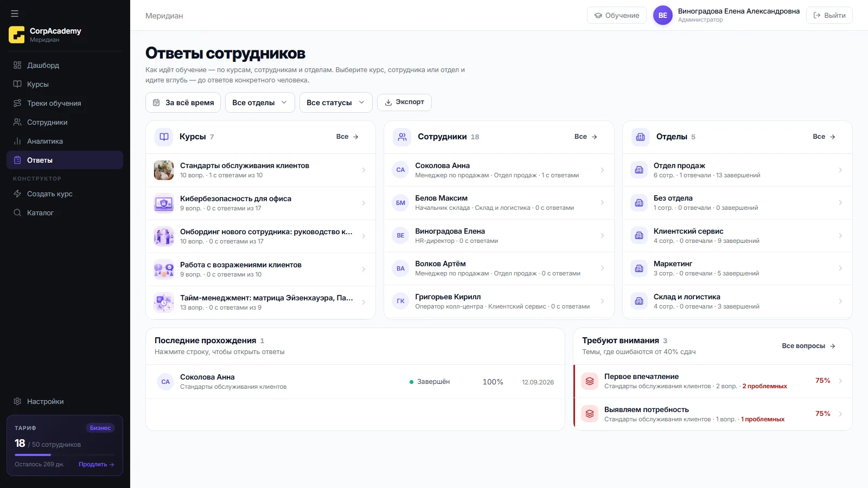Click the Создать курс lightning icon
The width and height of the screenshot is (868, 488).
coord(17,194)
